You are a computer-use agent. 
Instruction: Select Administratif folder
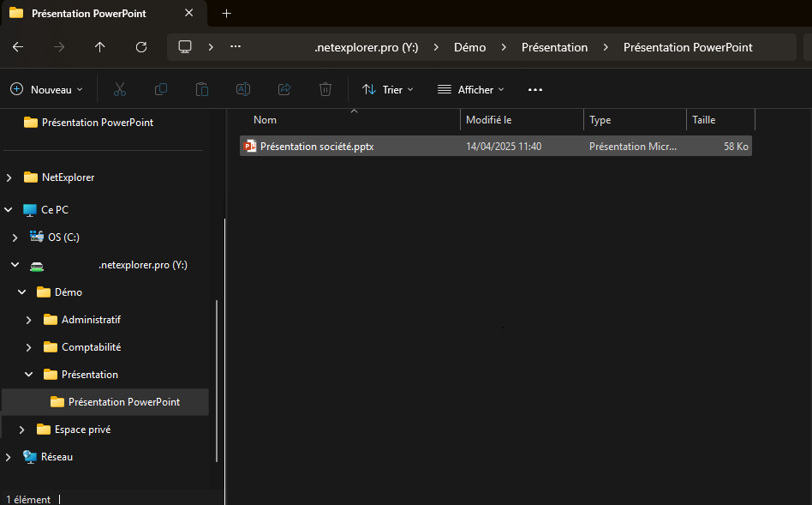[82, 320]
